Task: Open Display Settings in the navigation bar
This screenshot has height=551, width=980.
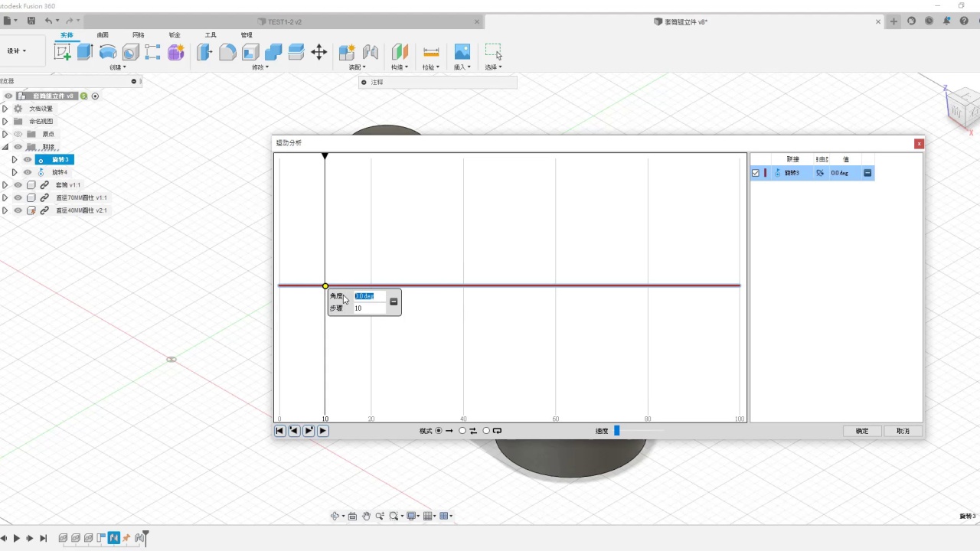Action: coord(411,516)
